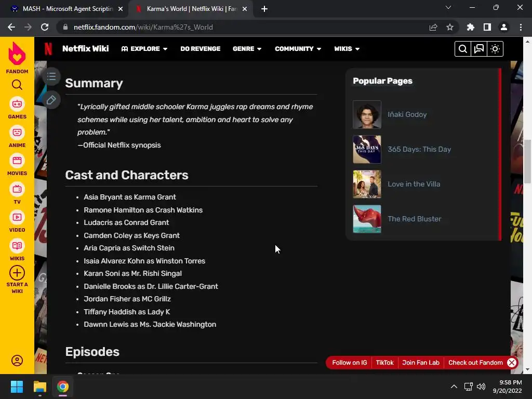
Task: Click the browser back arrow
Action: [11, 27]
